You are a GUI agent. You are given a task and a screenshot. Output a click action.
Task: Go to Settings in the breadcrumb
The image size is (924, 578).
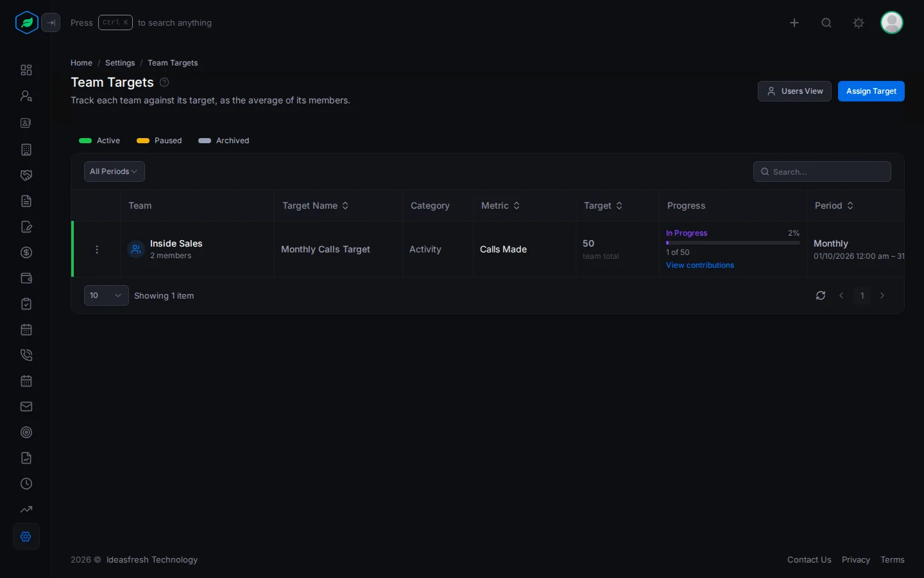[120, 63]
